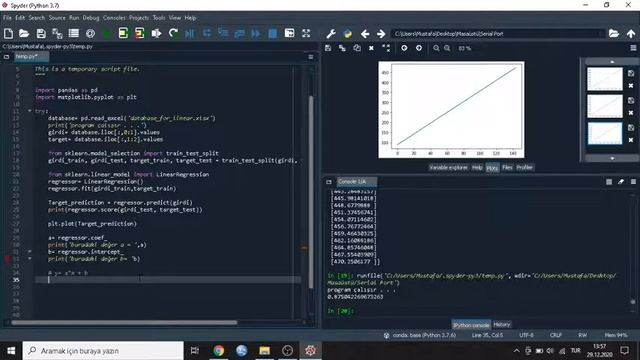Screen dimensions: 640x360
Task: Open File Explorer from the taskbar
Action: click(x=264, y=351)
